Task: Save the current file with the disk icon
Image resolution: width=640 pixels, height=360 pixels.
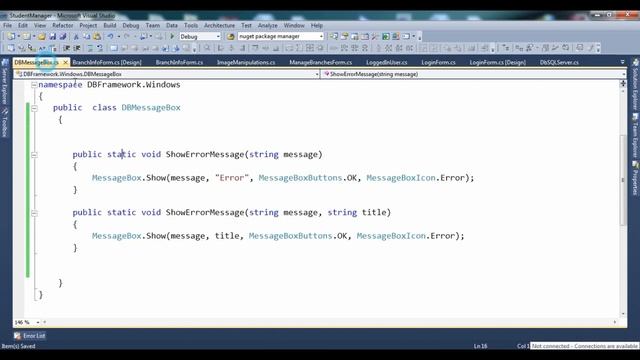Action: point(53,37)
